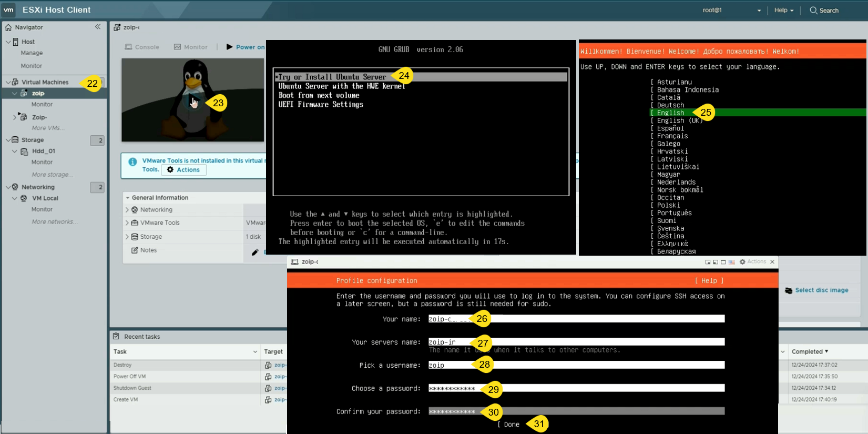Click the 'Your servers name' input field

576,342
